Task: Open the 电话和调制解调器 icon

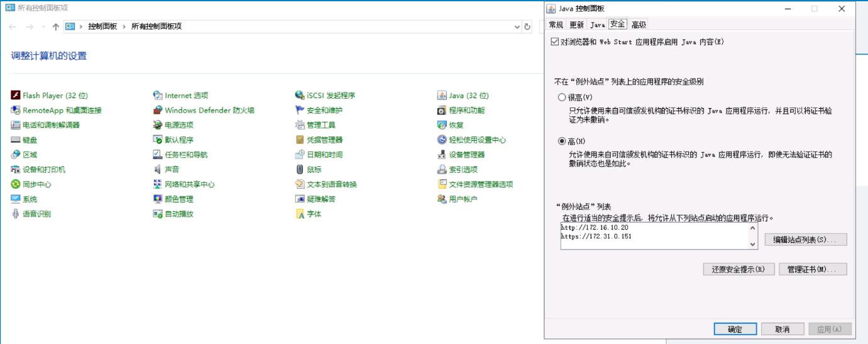Action: pyautogui.click(x=16, y=125)
